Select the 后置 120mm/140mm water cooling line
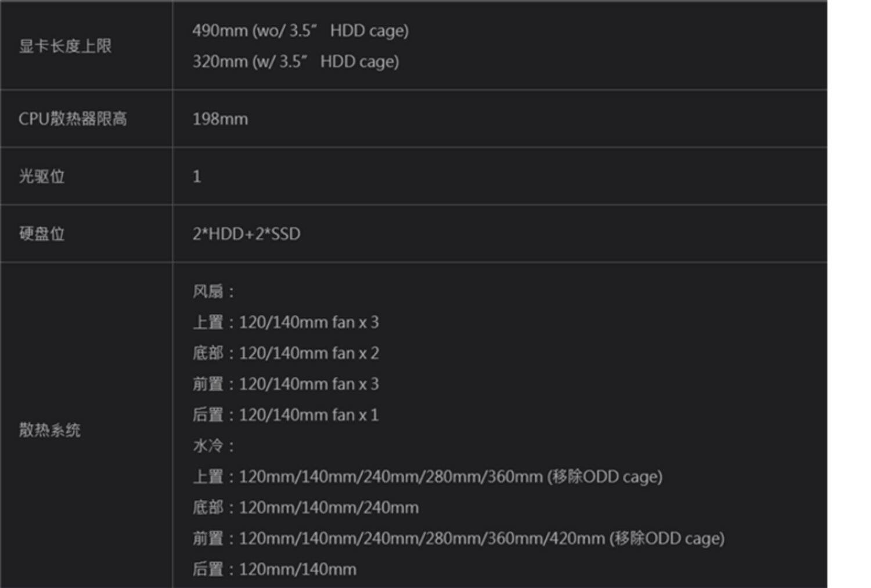Screen dimensions: 871x588 point(275,569)
